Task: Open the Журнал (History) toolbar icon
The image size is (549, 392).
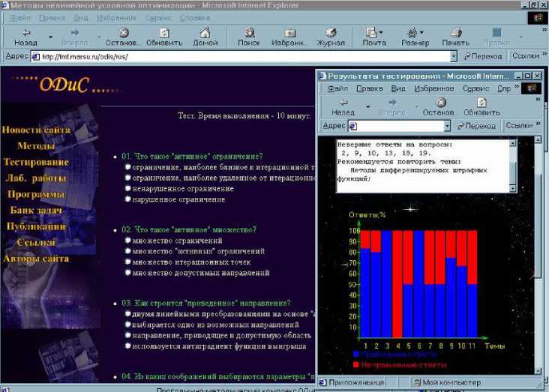Action: 330,37
